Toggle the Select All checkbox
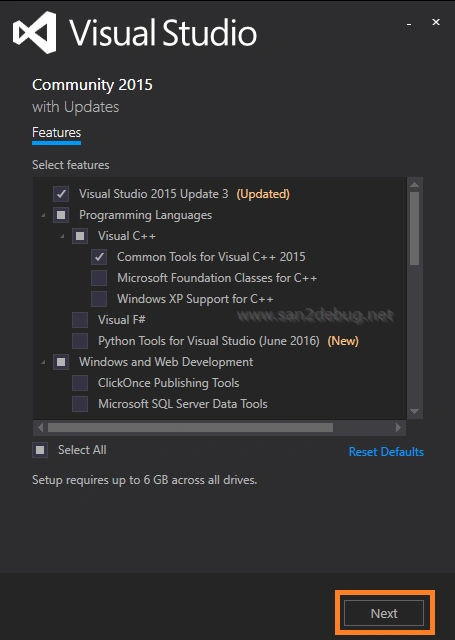The image size is (455, 640). pyautogui.click(x=40, y=450)
